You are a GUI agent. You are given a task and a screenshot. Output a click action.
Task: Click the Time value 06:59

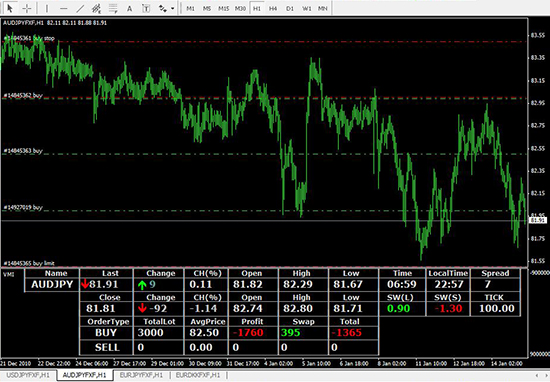click(x=402, y=284)
